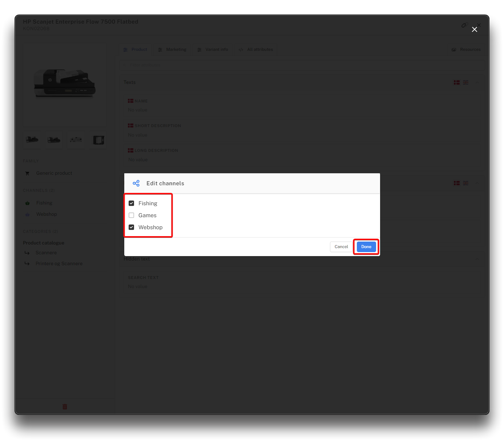Open the All attributes tab
504x441 pixels.
click(x=256, y=49)
